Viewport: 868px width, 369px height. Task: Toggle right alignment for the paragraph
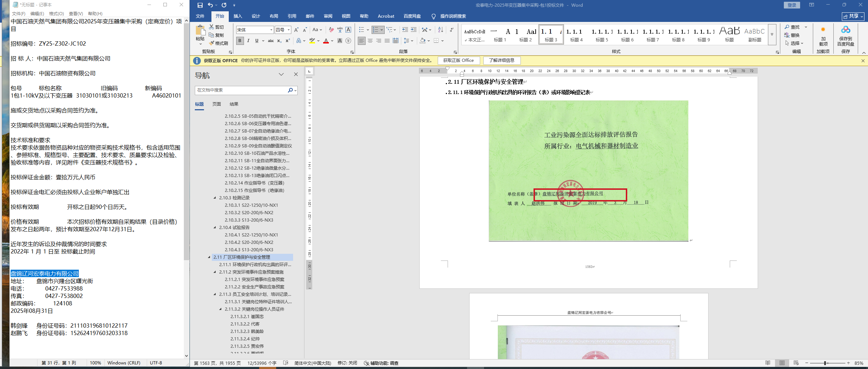(x=379, y=41)
